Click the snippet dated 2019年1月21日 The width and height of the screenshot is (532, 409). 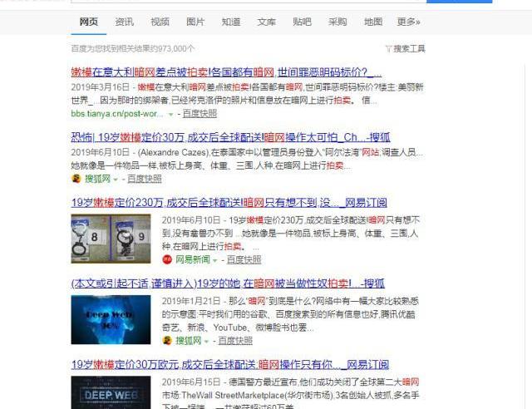tap(290, 314)
